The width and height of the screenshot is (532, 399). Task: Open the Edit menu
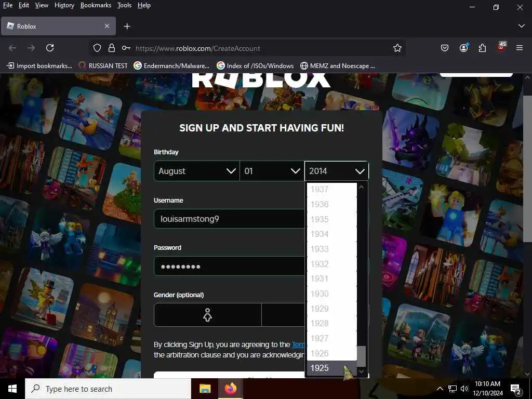pos(24,5)
